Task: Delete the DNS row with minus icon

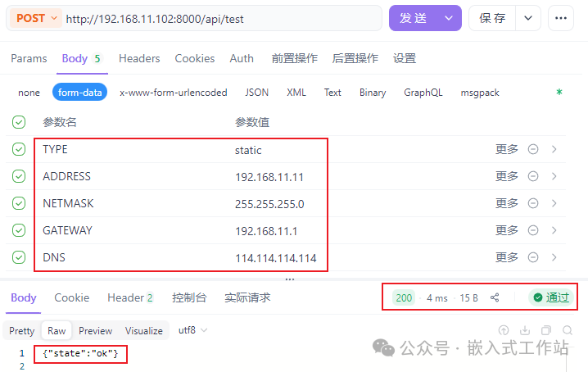Action: [x=533, y=257]
